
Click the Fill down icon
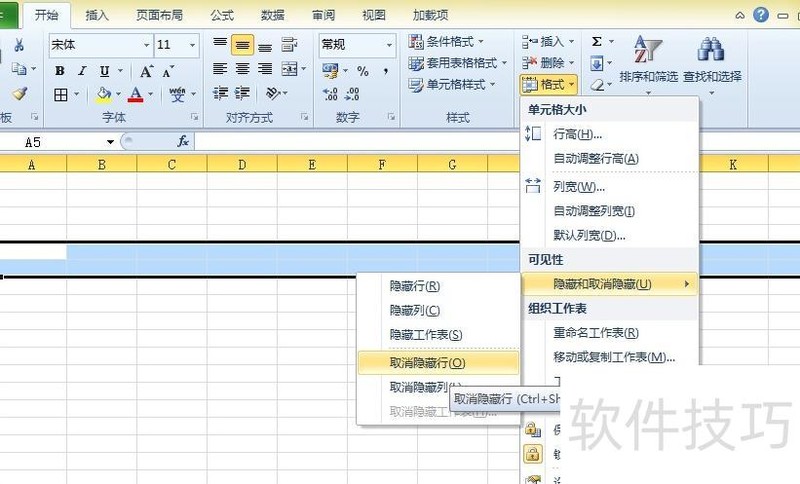[597, 64]
